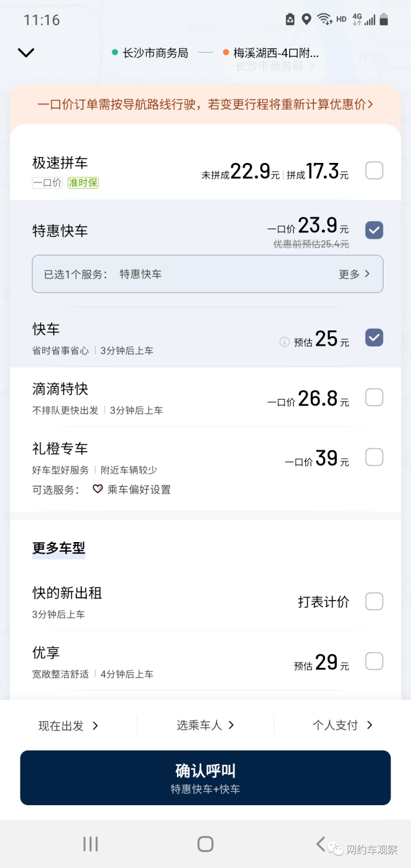Collapse ride options with top-left down chevron
Screen dimensions: 411x868
26,53
